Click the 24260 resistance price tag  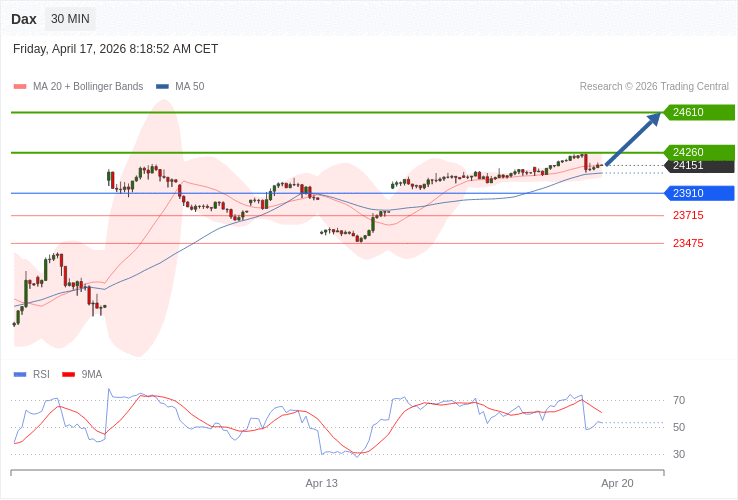click(x=699, y=152)
